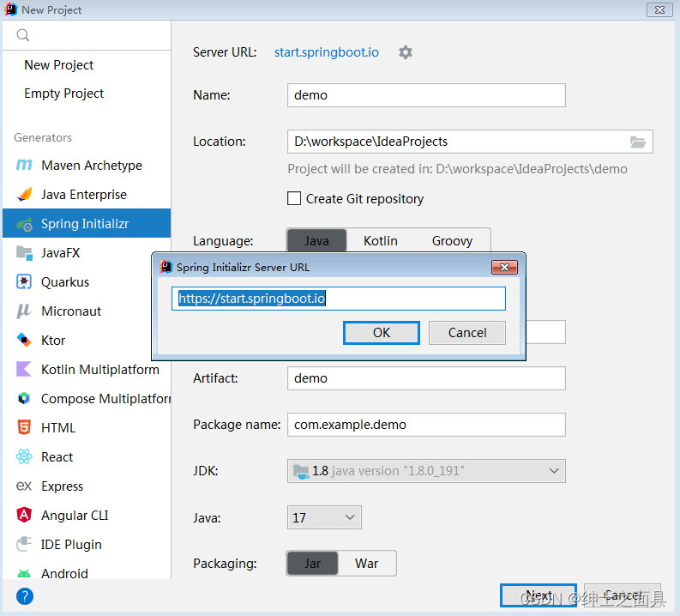Select React in generators list

[87, 456]
